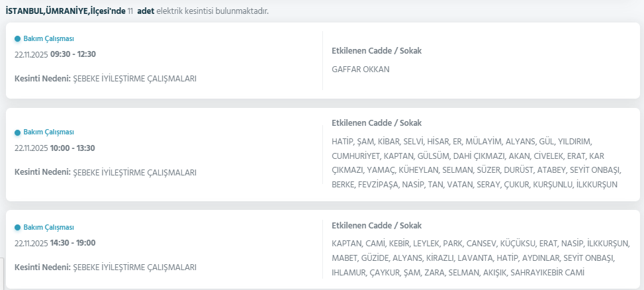Click the blue dot in the 09:30 - 12:30 outage card
The width and height of the screenshot is (644, 290).
18,39
